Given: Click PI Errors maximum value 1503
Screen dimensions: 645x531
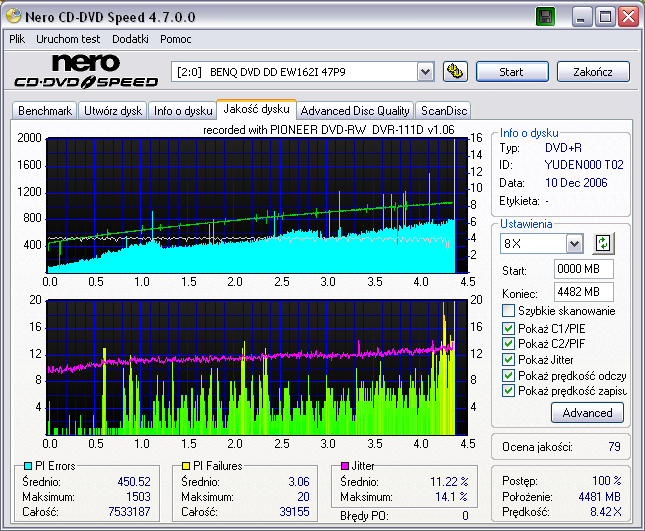Looking at the screenshot, I should tap(138, 497).
